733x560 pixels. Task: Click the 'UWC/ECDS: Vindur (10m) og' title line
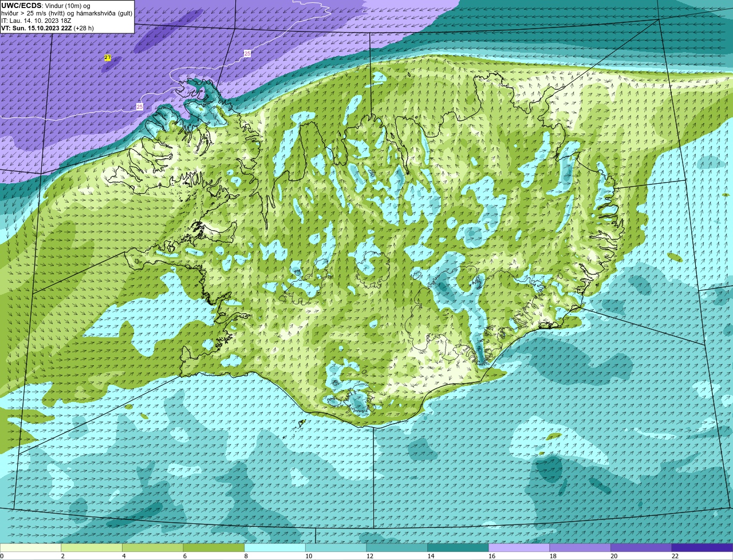[x=46, y=5]
